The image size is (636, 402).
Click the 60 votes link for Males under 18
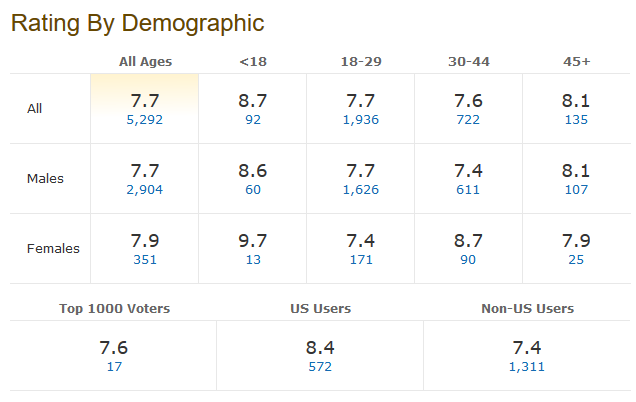point(253,189)
